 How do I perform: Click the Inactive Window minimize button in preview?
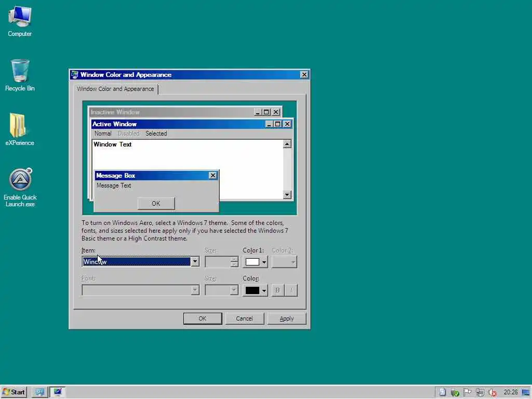tap(258, 112)
